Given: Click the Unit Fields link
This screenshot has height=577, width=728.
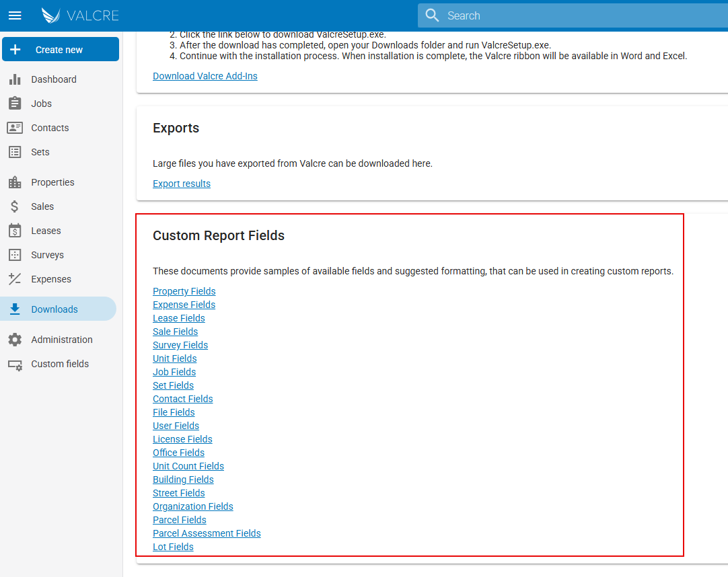Looking at the screenshot, I should pyautogui.click(x=174, y=358).
